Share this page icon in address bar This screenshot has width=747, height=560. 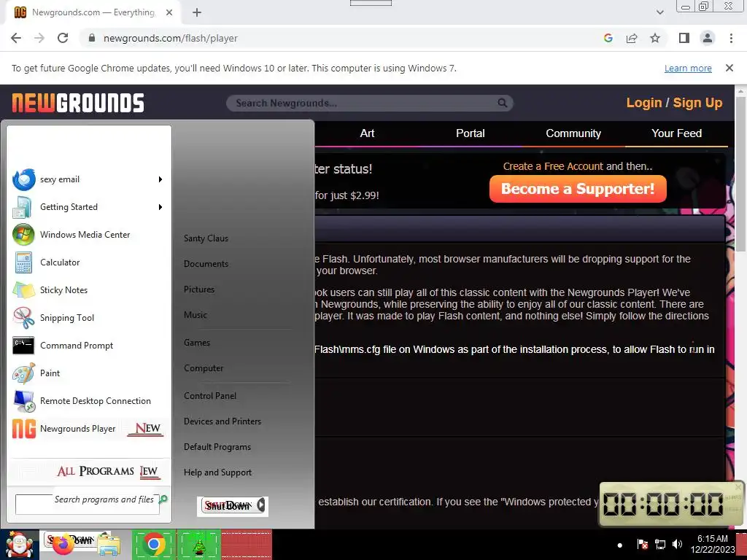coord(632,38)
